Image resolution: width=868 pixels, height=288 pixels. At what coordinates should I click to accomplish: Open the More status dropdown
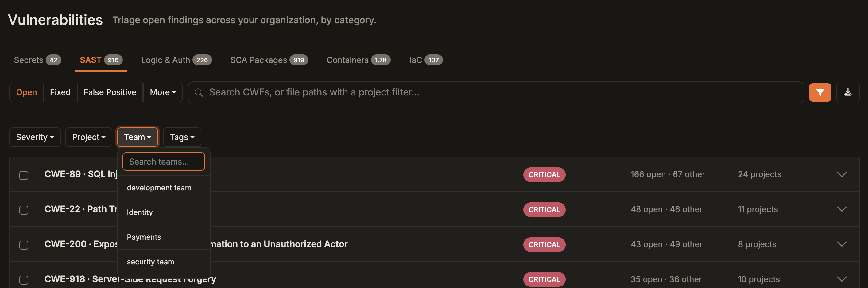[x=163, y=92]
